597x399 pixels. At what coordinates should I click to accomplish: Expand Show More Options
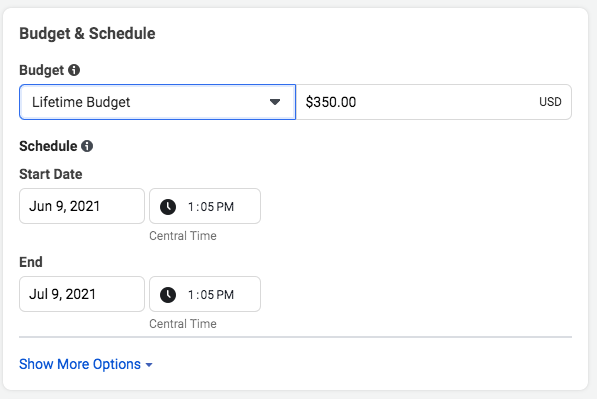pos(86,364)
